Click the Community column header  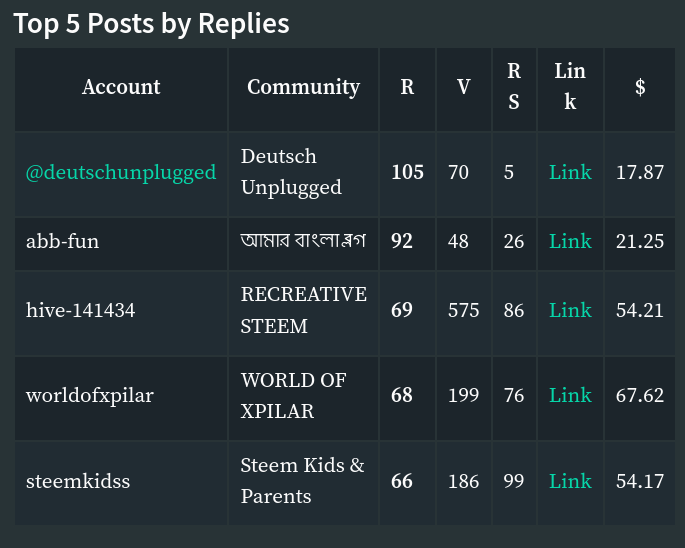tap(303, 87)
